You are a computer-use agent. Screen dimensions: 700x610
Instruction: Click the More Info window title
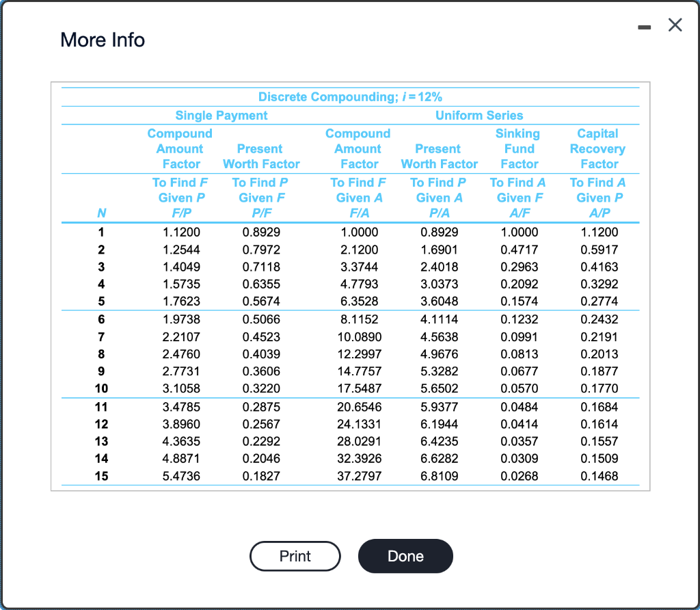point(102,40)
